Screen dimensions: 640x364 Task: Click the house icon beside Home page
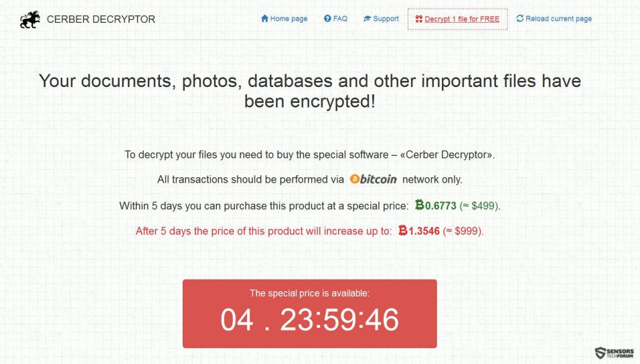(x=264, y=18)
